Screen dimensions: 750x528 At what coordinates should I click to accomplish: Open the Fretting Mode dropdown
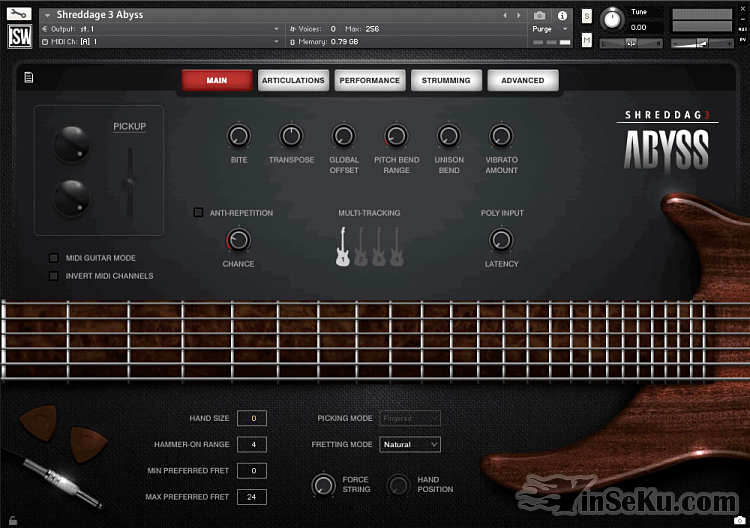pos(410,444)
